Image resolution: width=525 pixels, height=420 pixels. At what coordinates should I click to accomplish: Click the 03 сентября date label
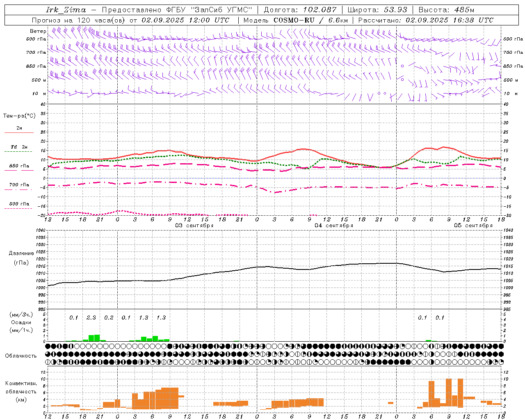pos(194,225)
